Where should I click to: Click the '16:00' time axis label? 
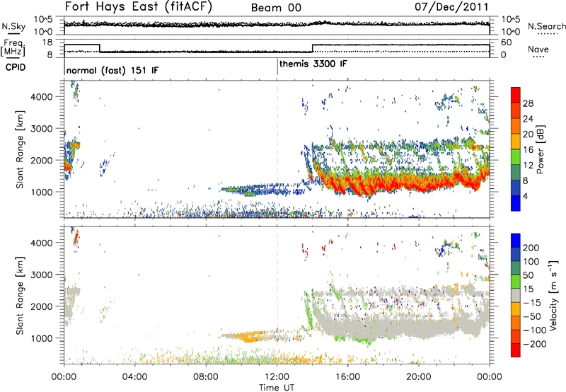tap(347, 377)
